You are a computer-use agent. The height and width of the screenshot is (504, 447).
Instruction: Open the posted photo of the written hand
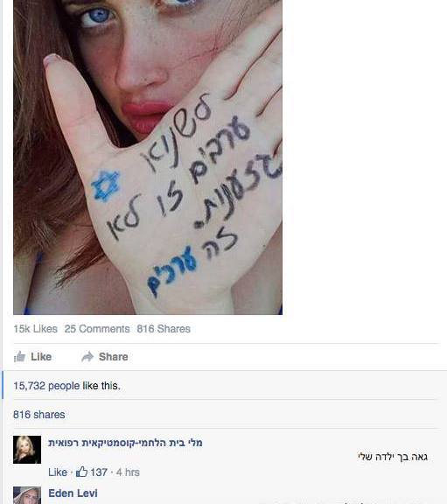[148, 157]
